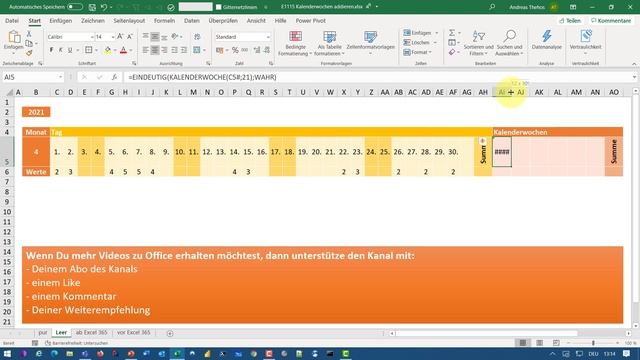Viewport: 640px width, 360px height.
Task: Open the Ansicht ribbon tab
Action: pos(256,20)
